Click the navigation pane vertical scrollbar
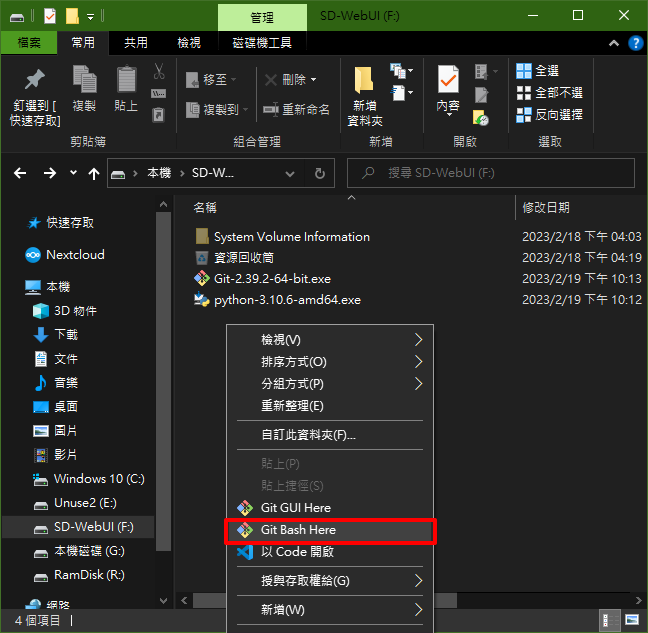Viewport: 648px width, 633px height. tap(164, 380)
